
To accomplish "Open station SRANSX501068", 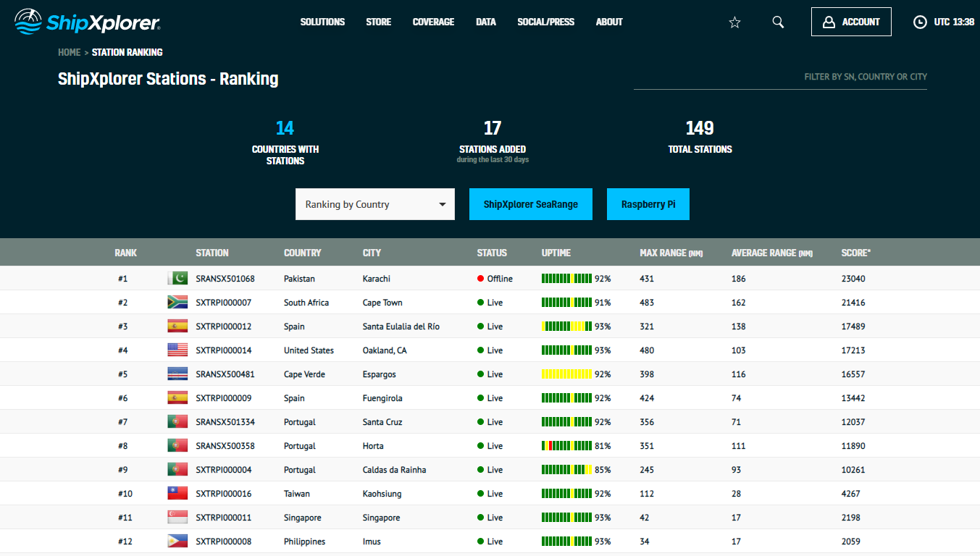I will point(225,279).
